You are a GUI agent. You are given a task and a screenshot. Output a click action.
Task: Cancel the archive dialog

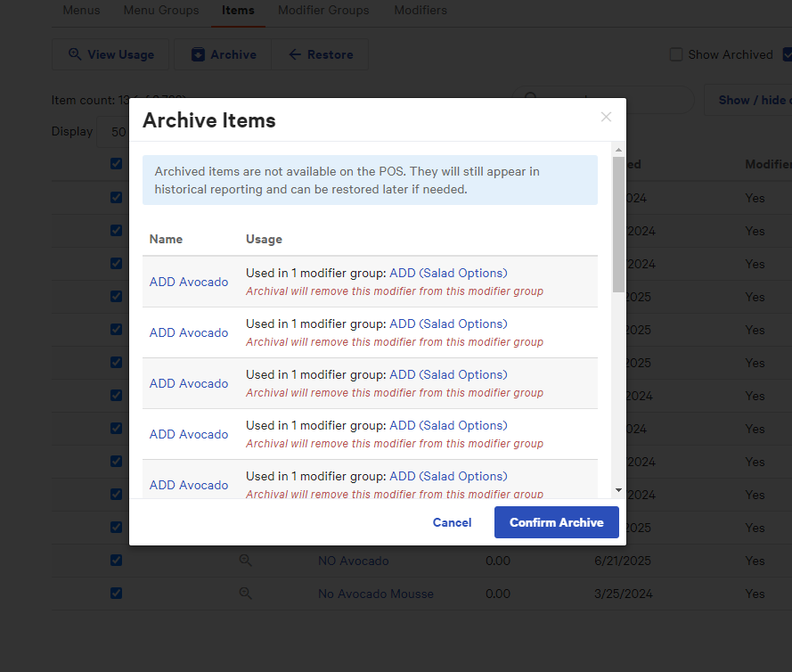[x=452, y=522]
